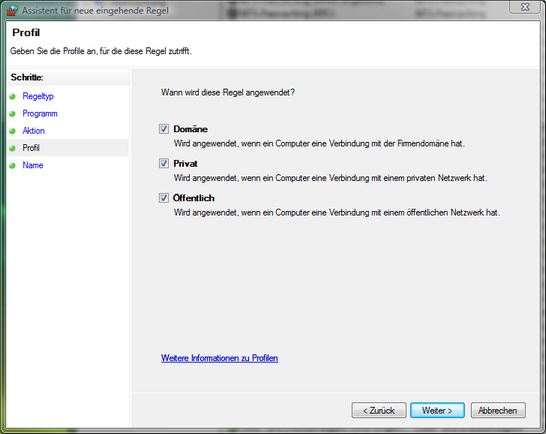
Task: Click the Privat label text
Action: pos(185,163)
